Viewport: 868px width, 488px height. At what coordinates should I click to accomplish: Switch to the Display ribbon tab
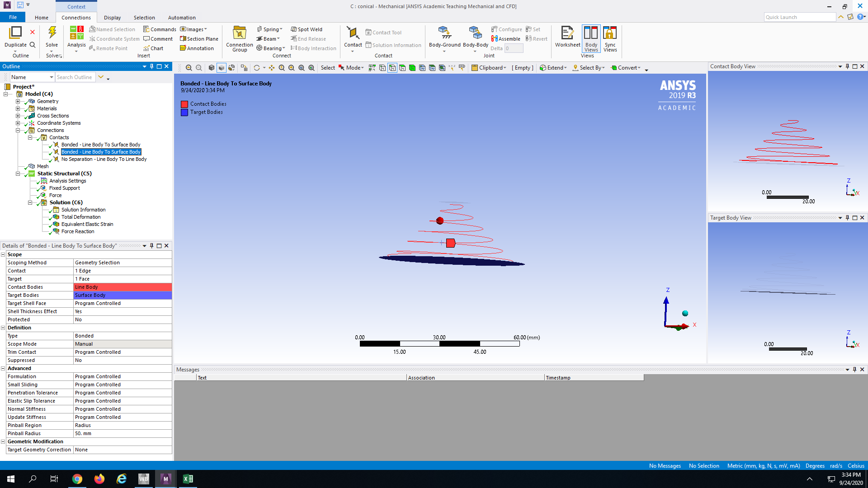tap(112, 18)
